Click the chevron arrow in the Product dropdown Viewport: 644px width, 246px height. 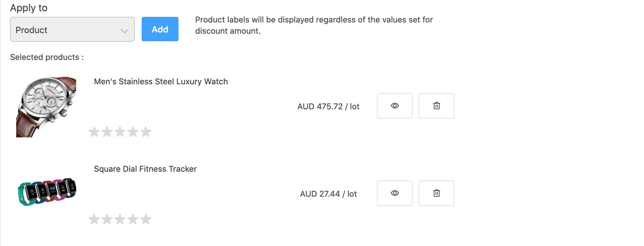[x=124, y=31]
